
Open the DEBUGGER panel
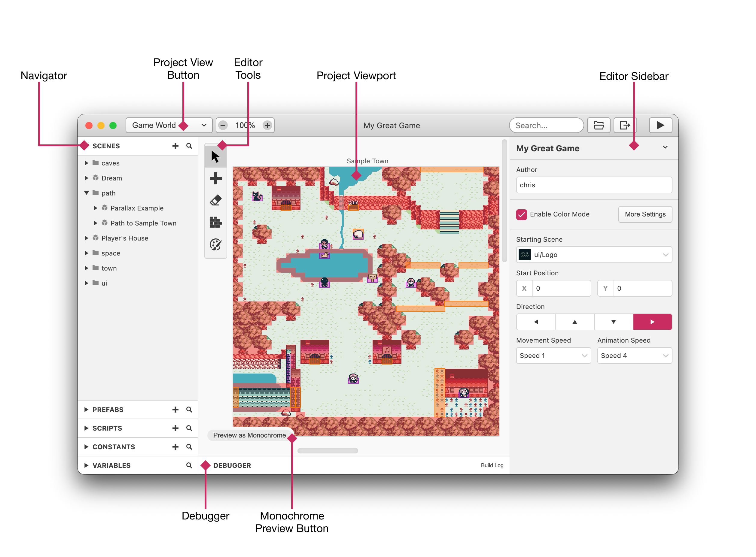pyautogui.click(x=232, y=465)
